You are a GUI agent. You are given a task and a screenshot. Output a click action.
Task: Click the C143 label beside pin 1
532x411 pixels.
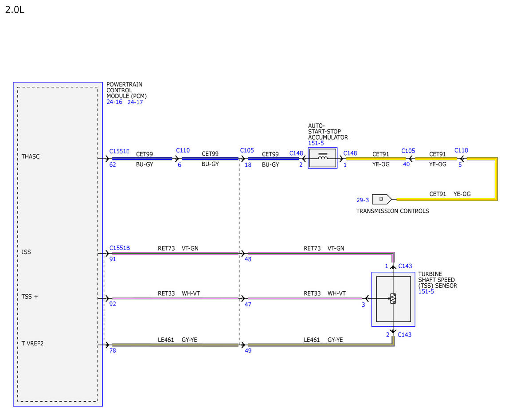click(405, 266)
